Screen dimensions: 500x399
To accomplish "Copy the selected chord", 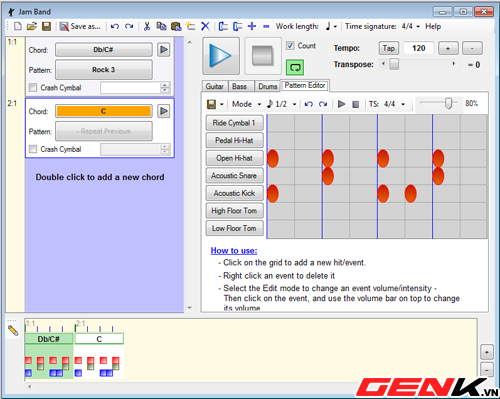I will click(x=161, y=26).
